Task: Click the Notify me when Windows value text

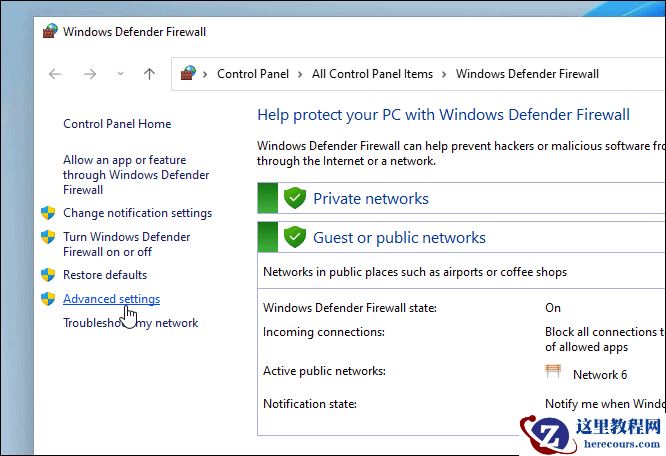Action: [x=605, y=403]
